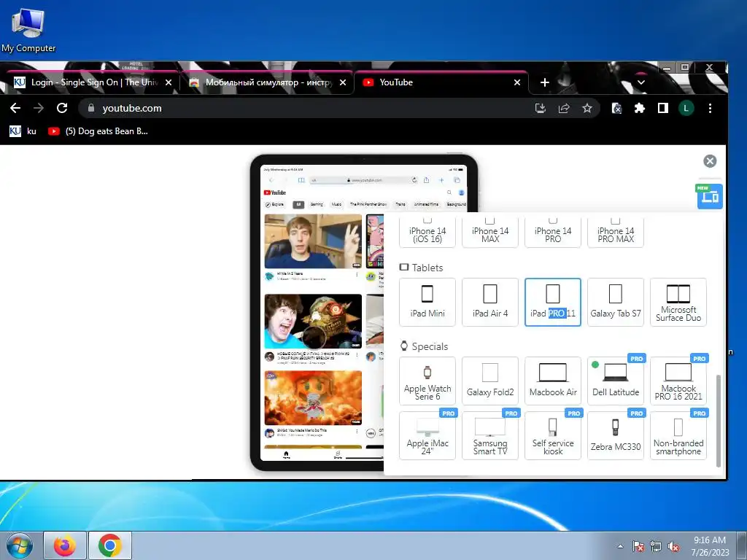Choose iPhone 14 PRO MAX
Screen dimensions: 747x560
[616, 233]
